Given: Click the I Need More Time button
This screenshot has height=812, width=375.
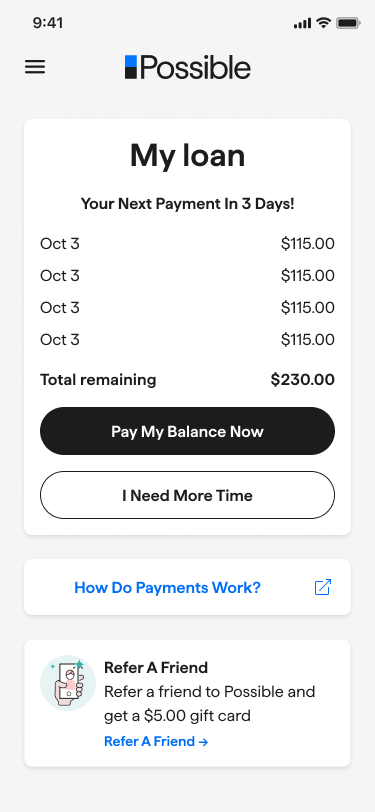Looking at the screenshot, I should [x=188, y=495].
